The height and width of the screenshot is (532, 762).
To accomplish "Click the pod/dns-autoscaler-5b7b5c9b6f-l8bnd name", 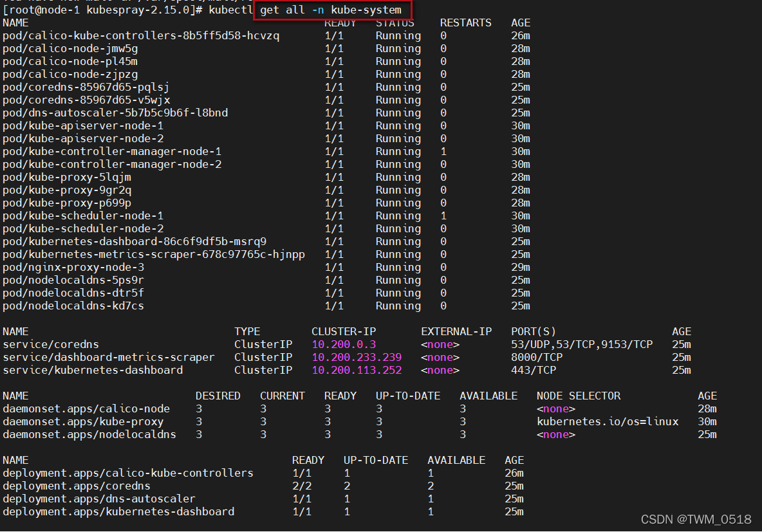I will pyautogui.click(x=115, y=113).
